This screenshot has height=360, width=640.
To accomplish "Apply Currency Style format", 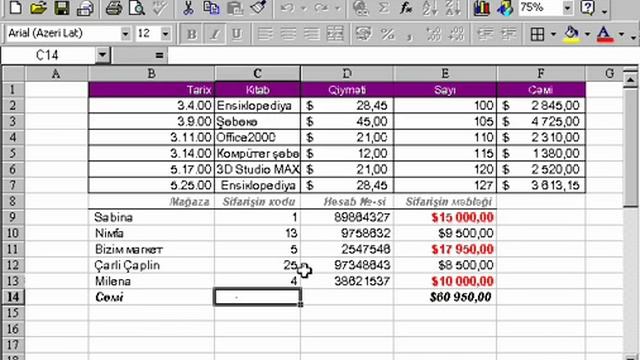I will 363,34.
